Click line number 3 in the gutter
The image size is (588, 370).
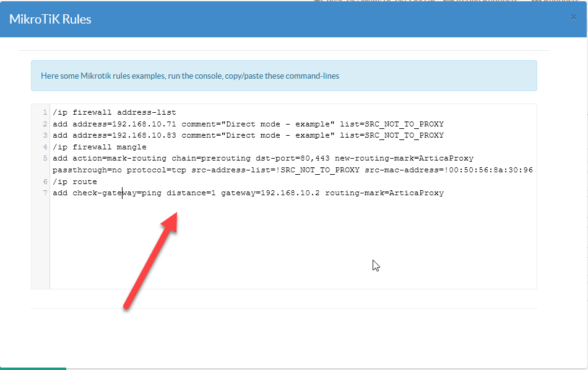pyautogui.click(x=45, y=136)
